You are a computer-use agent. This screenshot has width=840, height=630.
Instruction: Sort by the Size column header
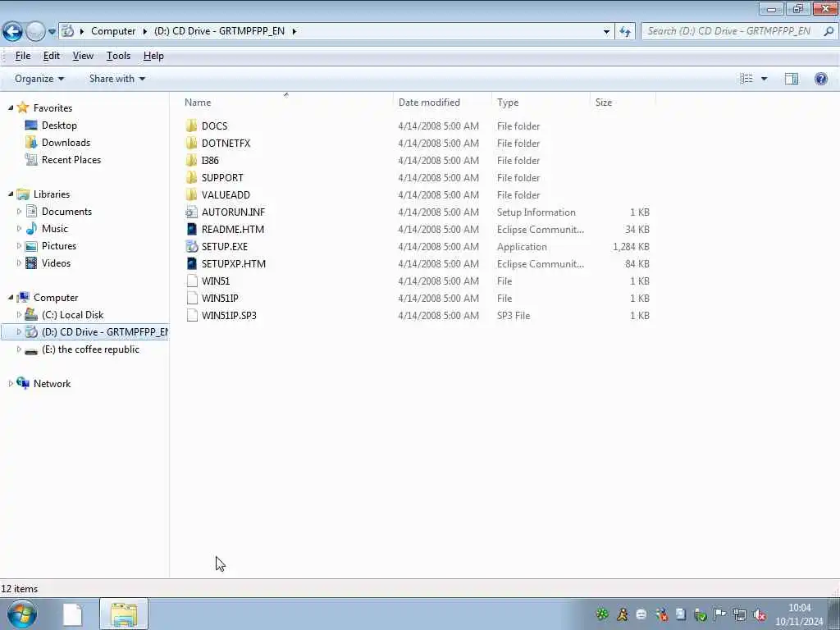(603, 103)
